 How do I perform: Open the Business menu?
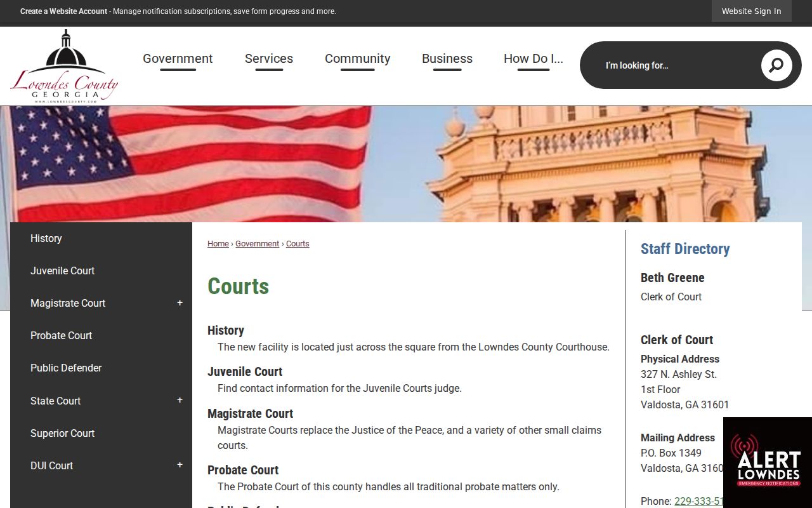pyautogui.click(x=447, y=59)
